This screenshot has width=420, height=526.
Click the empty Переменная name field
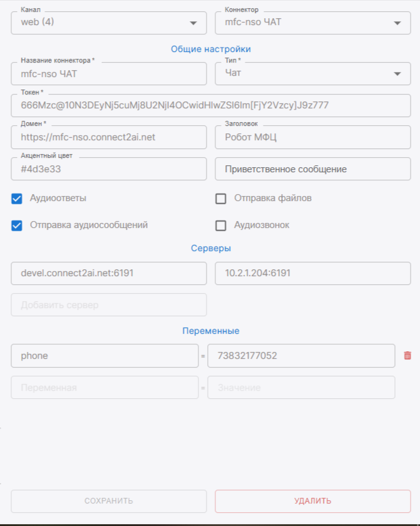pyautogui.click(x=105, y=388)
